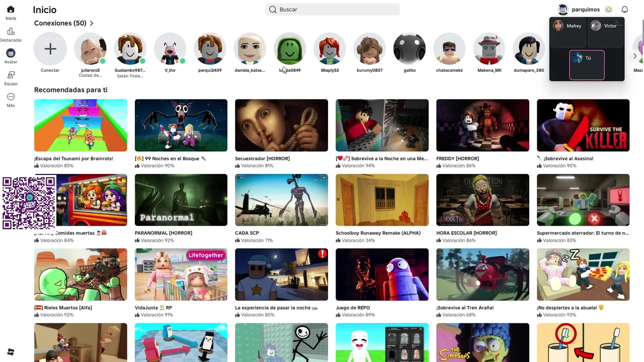This screenshot has width=644, height=362.
Task: Click the Juego de REPO title
Action: coord(353,308)
